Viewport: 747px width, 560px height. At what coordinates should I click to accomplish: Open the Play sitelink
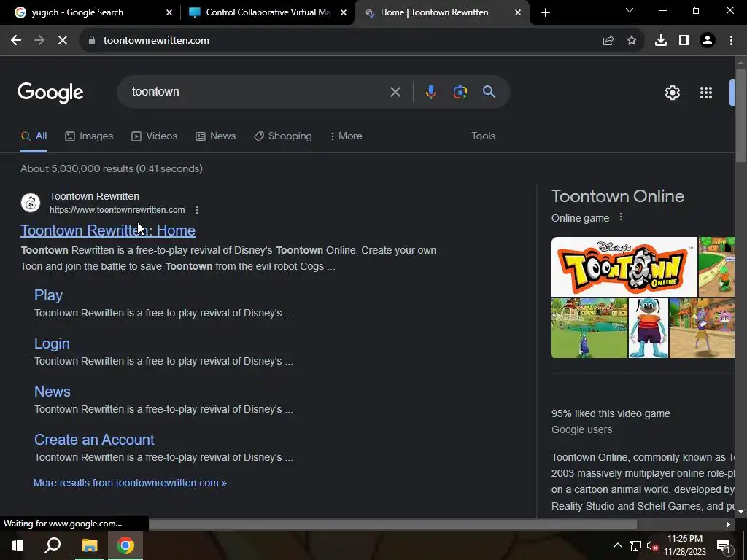click(48, 295)
